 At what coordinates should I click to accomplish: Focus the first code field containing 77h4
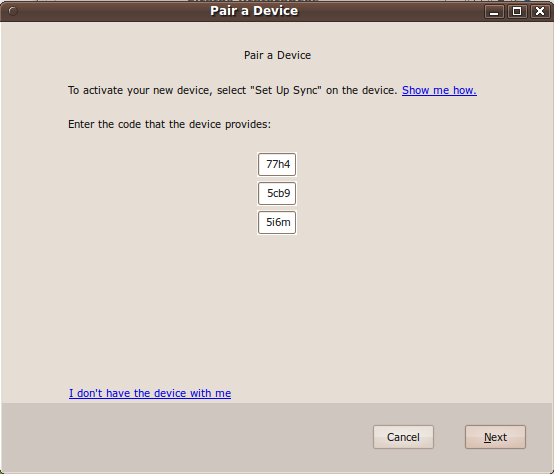click(x=277, y=164)
